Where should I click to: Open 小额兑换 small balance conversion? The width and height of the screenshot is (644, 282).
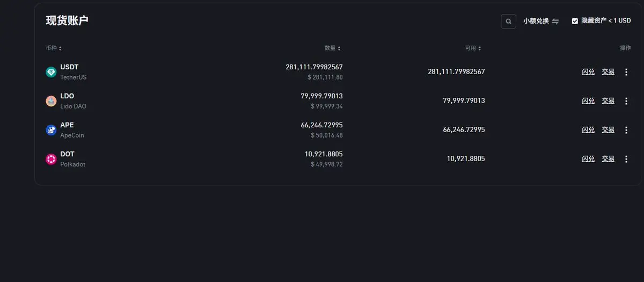point(541,21)
